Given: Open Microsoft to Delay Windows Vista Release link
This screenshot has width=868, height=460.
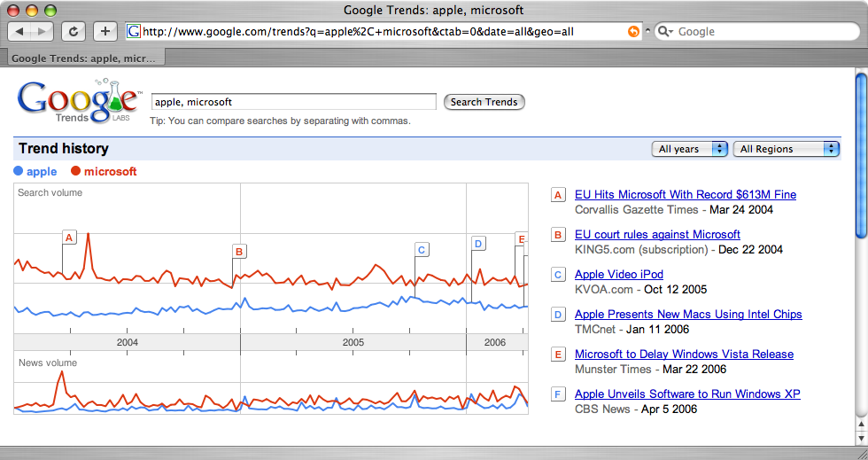Looking at the screenshot, I should (x=684, y=355).
